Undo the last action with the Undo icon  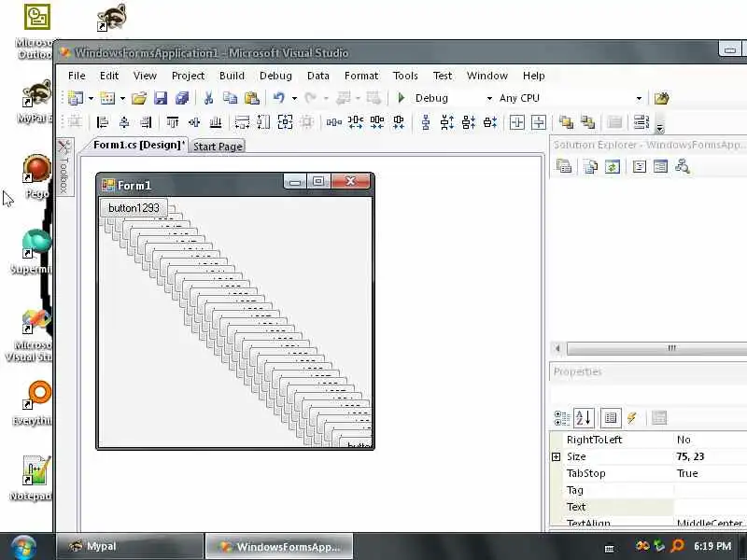pos(279,98)
